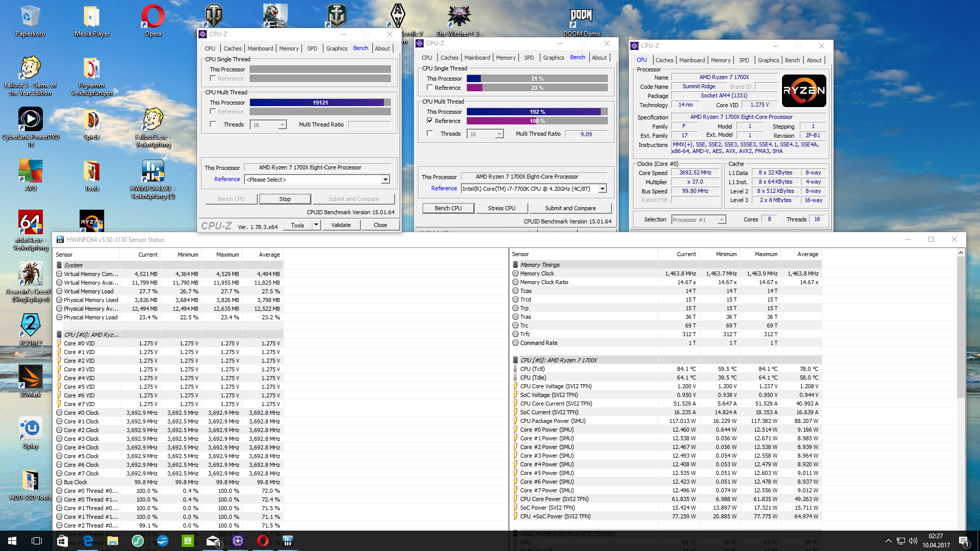Open the Please Select reference dropdown
Image resolution: width=980 pixels, height=551 pixels.
click(385, 180)
